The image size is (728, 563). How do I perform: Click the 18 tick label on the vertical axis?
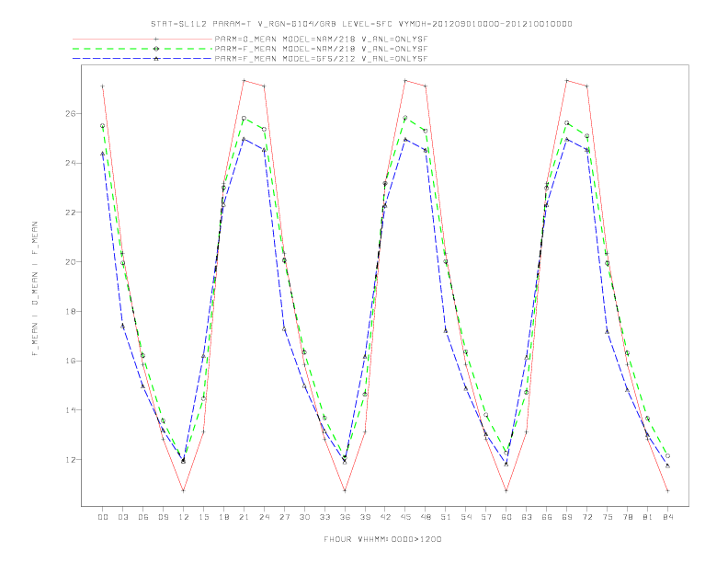coord(70,311)
